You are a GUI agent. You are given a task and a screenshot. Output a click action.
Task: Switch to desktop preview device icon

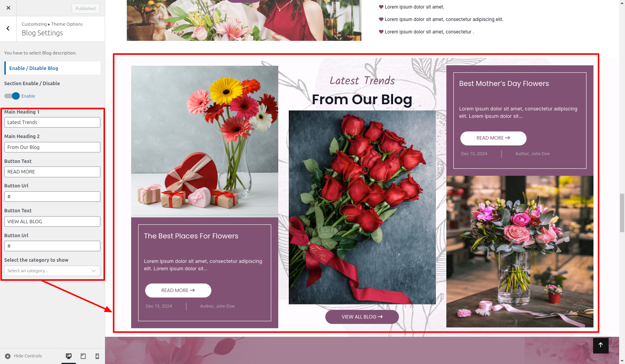point(68,356)
